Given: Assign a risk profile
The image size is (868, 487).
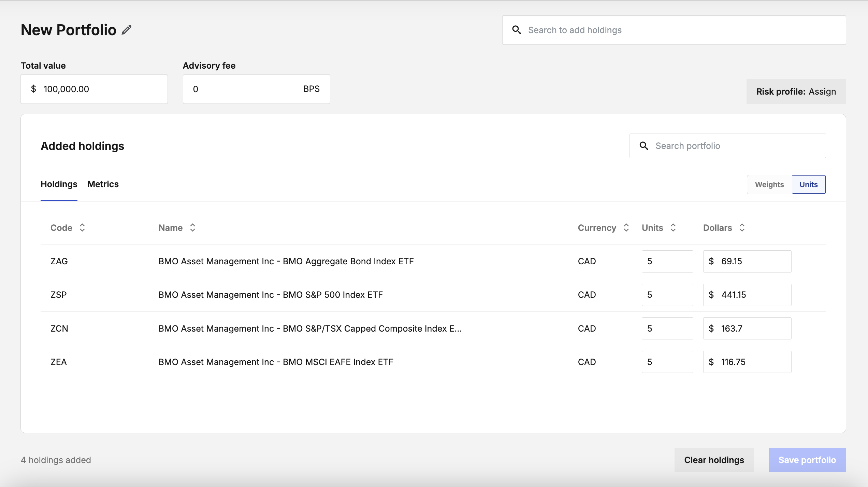Looking at the screenshot, I should (x=796, y=92).
